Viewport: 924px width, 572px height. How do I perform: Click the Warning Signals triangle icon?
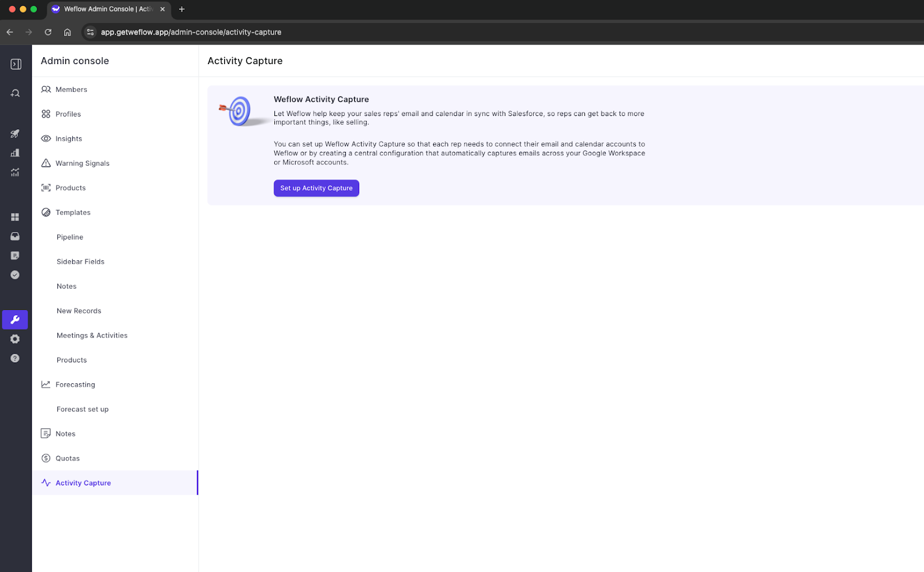46,163
